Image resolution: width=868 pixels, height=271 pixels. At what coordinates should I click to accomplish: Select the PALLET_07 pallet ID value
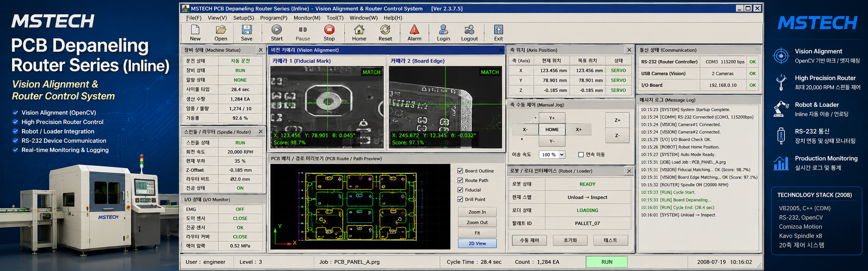[588, 223]
